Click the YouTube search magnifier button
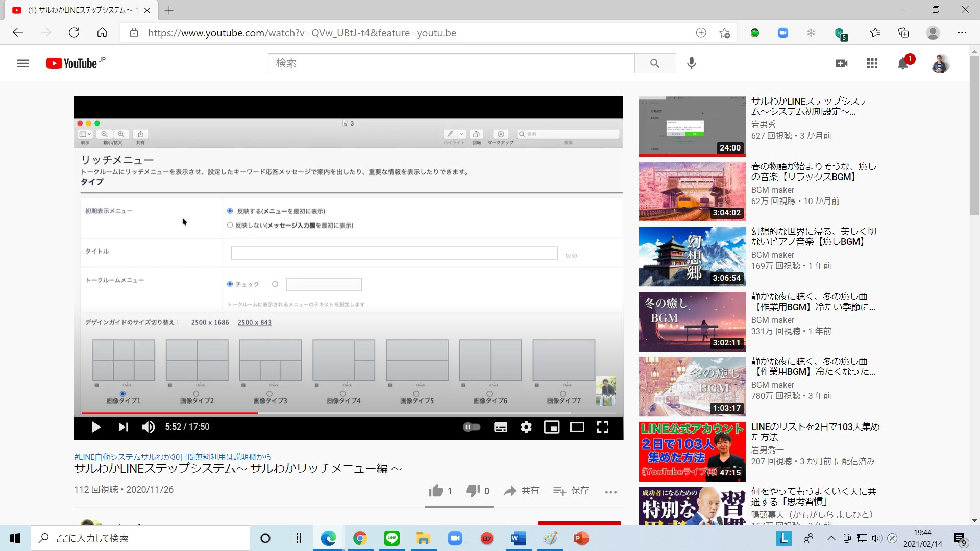 pyautogui.click(x=655, y=63)
